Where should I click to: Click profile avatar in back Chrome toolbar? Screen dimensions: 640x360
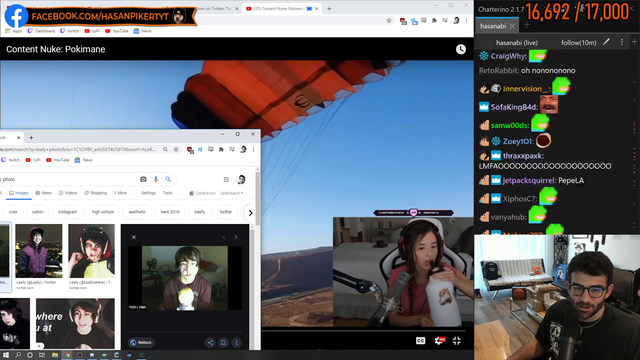tap(456, 20)
